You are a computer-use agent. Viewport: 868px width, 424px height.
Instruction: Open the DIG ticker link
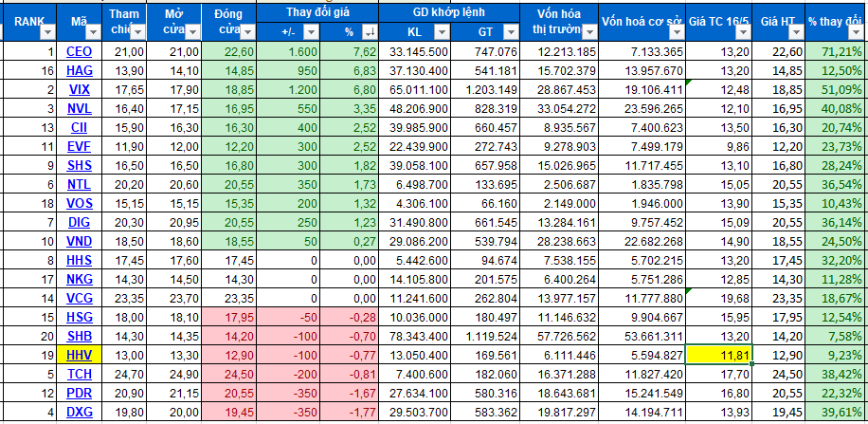(x=80, y=222)
